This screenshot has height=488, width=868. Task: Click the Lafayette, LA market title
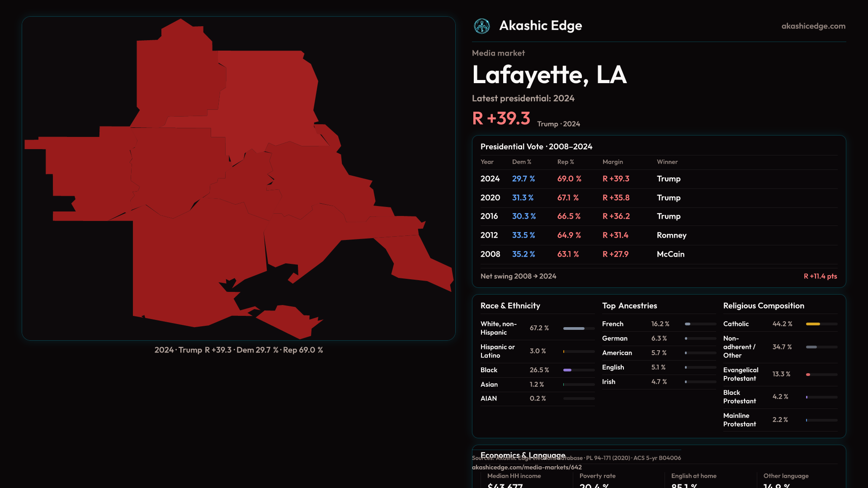coord(549,75)
